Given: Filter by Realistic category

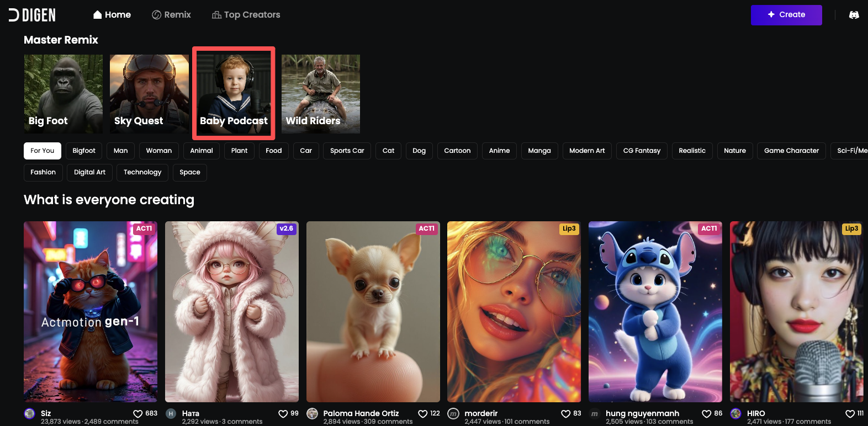Looking at the screenshot, I should point(692,151).
